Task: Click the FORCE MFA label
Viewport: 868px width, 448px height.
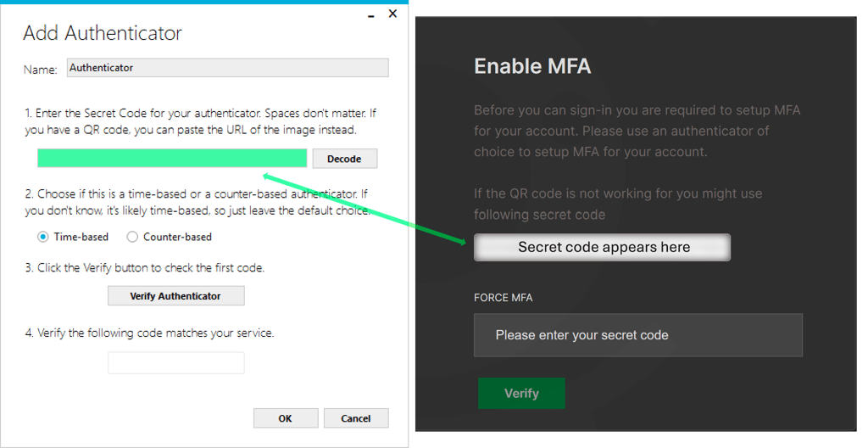Action: [x=503, y=298]
